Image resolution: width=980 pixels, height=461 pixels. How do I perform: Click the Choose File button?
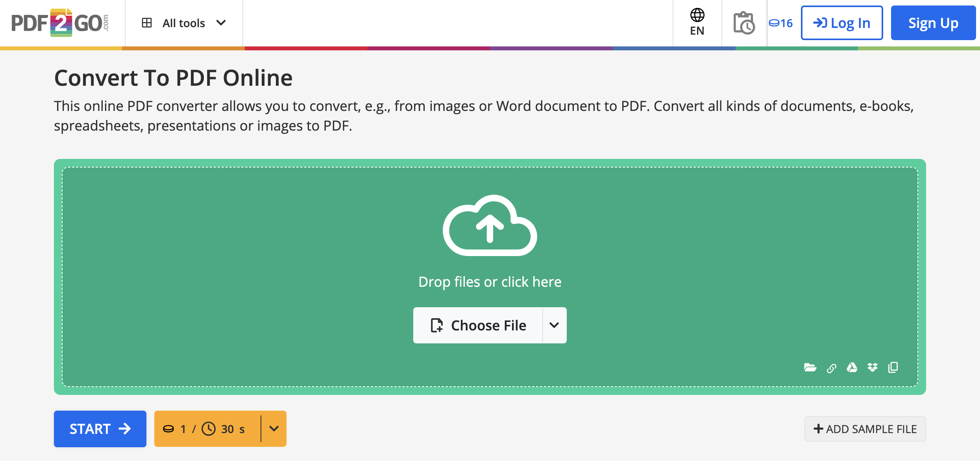[478, 325]
